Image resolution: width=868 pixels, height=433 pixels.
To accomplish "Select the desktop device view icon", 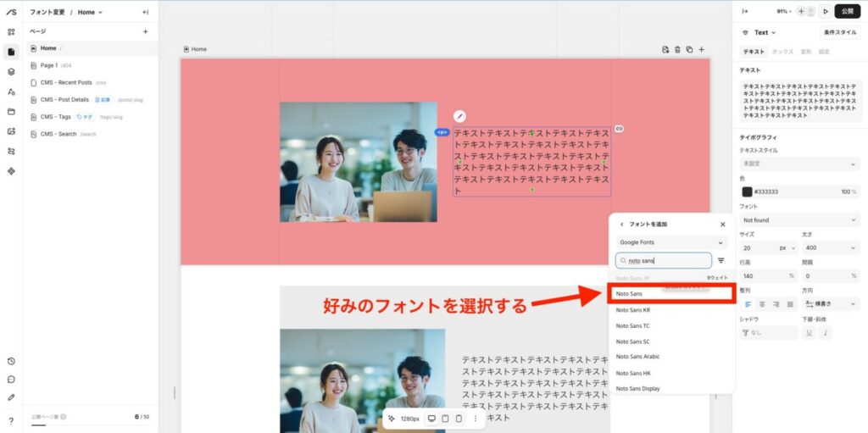I will click(x=431, y=419).
